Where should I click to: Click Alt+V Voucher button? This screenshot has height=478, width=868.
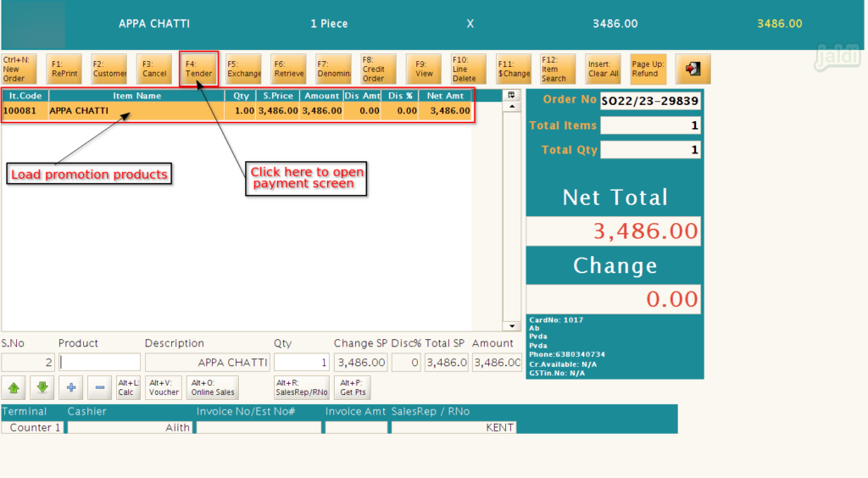point(164,387)
